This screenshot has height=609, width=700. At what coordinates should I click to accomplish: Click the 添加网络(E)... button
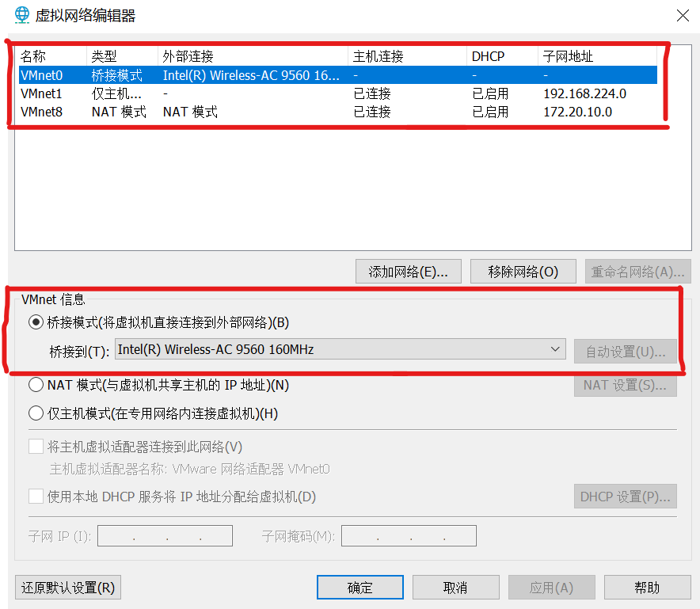408,272
